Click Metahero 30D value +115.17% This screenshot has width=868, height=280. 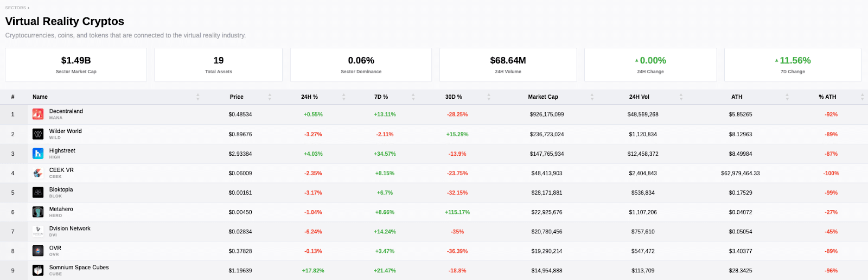457,212
